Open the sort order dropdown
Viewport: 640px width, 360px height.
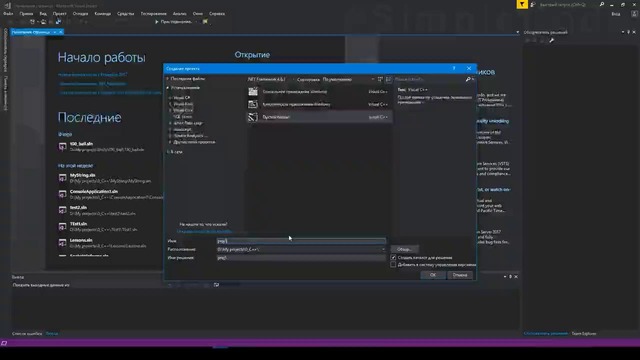(348, 79)
